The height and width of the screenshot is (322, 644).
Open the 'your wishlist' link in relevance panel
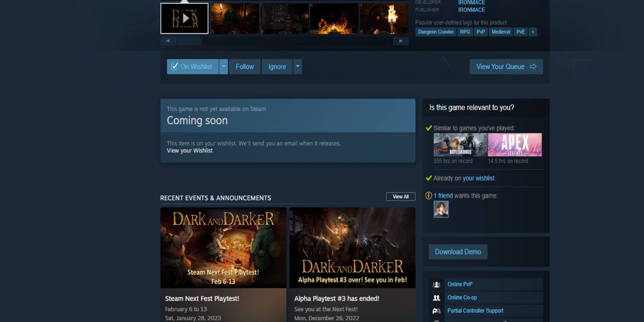[x=478, y=178]
